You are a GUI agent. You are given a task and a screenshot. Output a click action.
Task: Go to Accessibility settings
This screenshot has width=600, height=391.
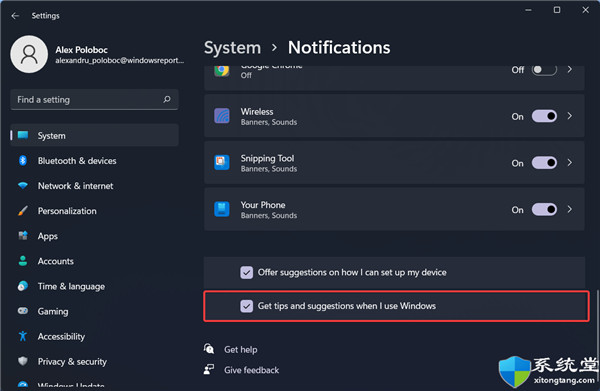point(95,336)
